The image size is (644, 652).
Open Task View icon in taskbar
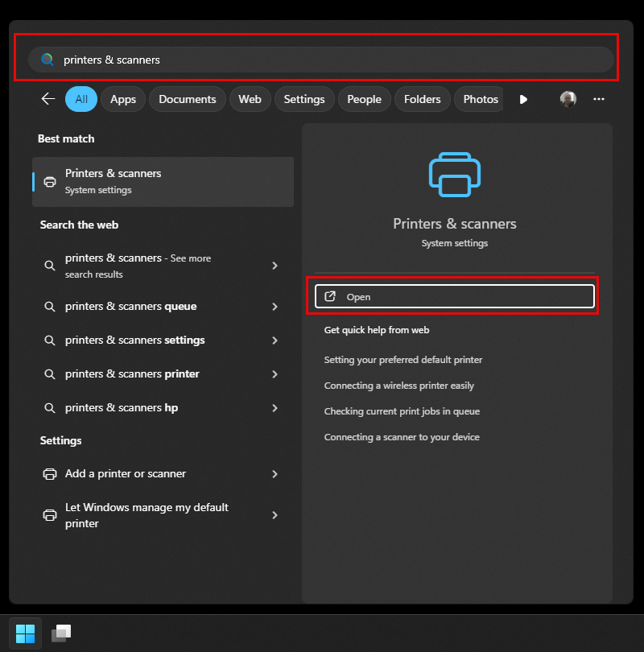click(x=61, y=633)
